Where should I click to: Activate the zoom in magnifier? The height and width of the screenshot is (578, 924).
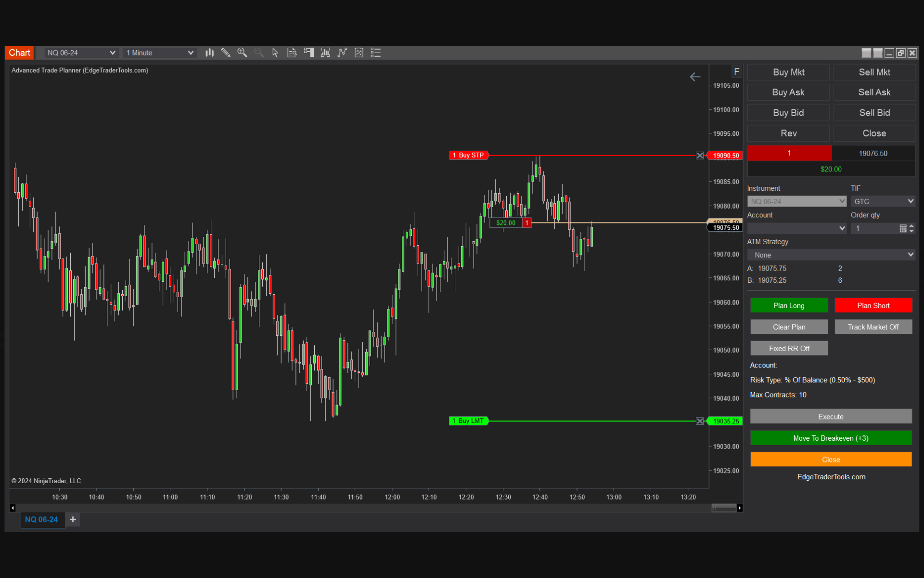click(242, 53)
